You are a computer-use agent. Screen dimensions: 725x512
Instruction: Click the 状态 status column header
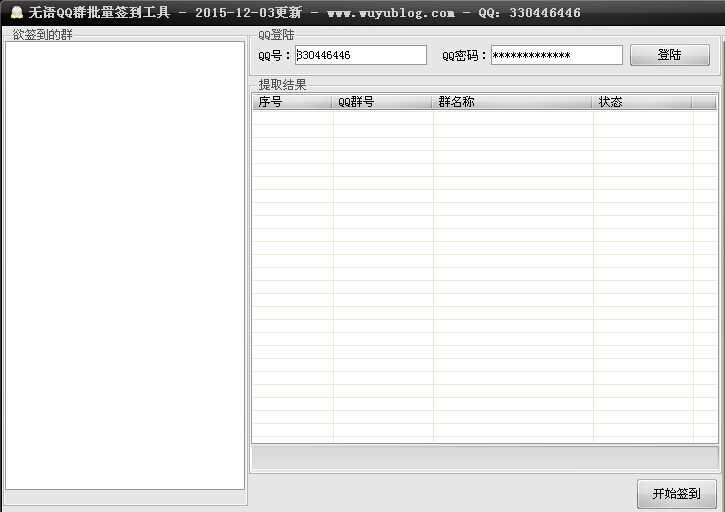coord(641,102)
